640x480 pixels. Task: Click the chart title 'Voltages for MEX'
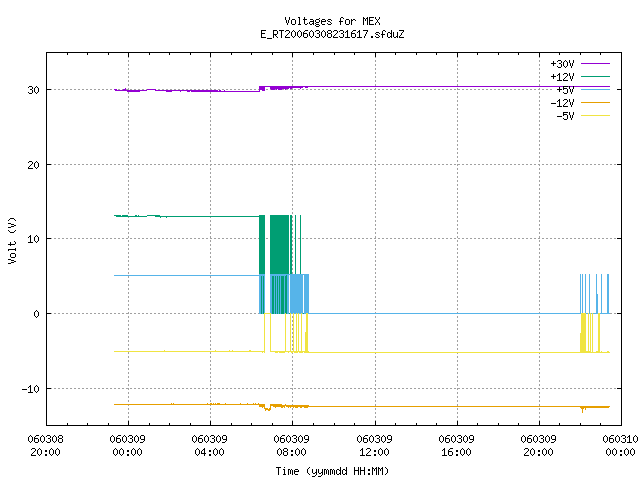pos(332,21)
